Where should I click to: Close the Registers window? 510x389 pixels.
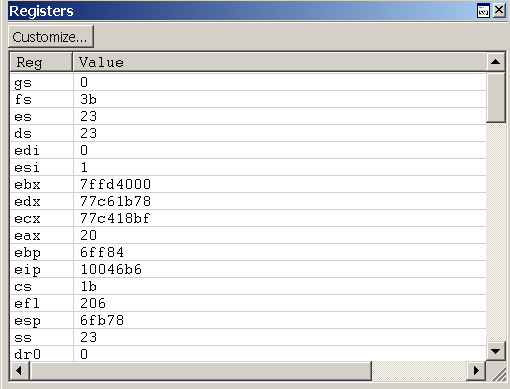499,11
